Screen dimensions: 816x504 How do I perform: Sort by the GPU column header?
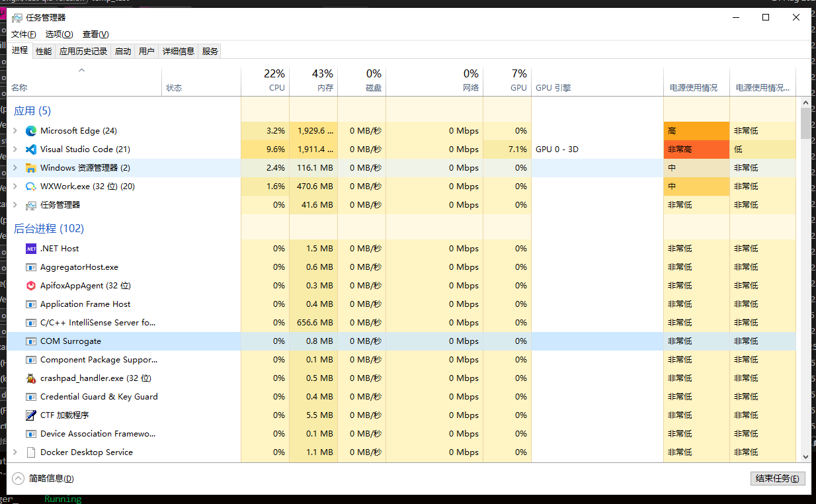[507, 81]
